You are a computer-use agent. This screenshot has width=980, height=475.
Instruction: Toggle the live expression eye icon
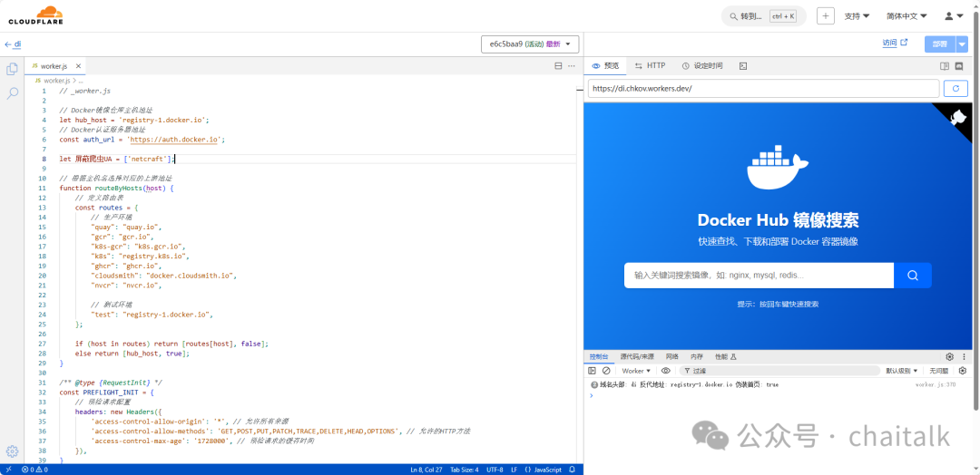666,371
